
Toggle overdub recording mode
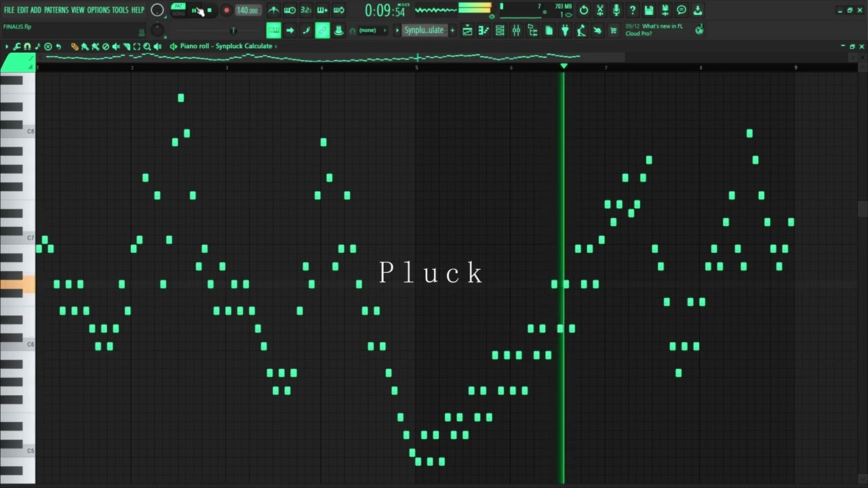322,10
